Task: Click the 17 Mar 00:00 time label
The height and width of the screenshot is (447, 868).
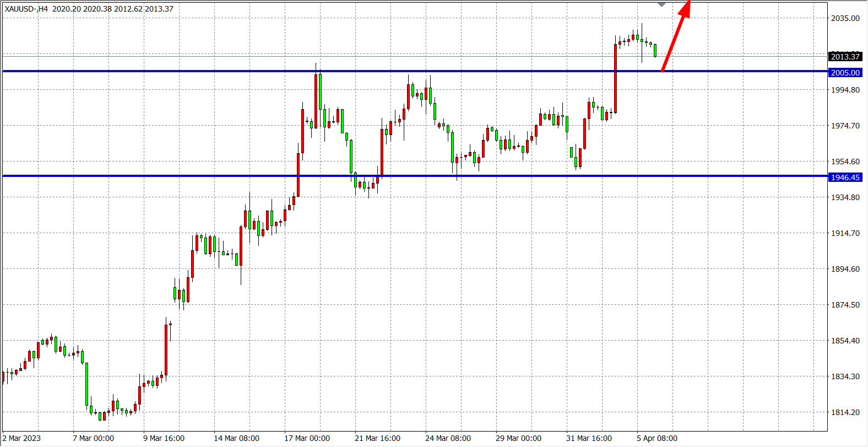Action: click(307, 438)
